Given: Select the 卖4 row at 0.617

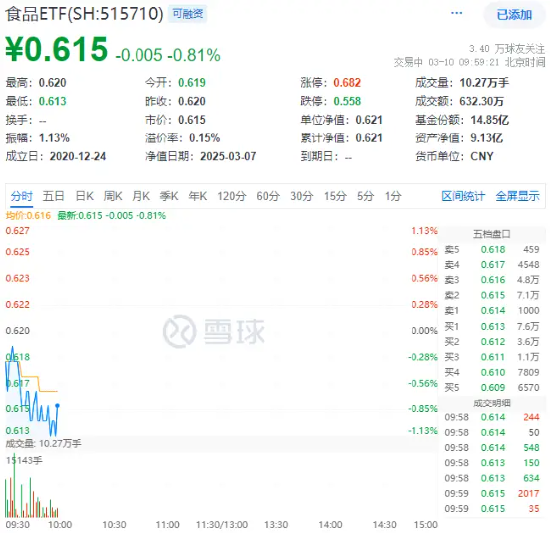Looking at the screenshot, I should tap(492, 265).
